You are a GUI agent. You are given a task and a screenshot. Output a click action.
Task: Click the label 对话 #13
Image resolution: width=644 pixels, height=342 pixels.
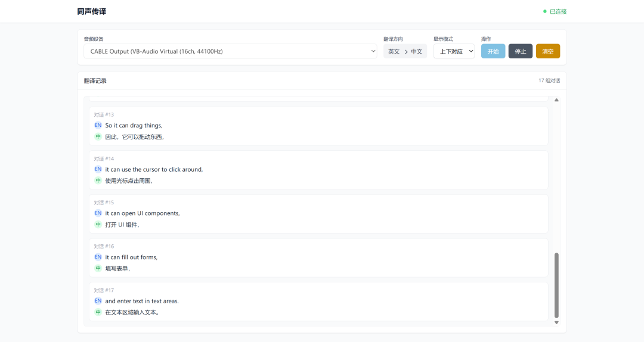[104, 114]
